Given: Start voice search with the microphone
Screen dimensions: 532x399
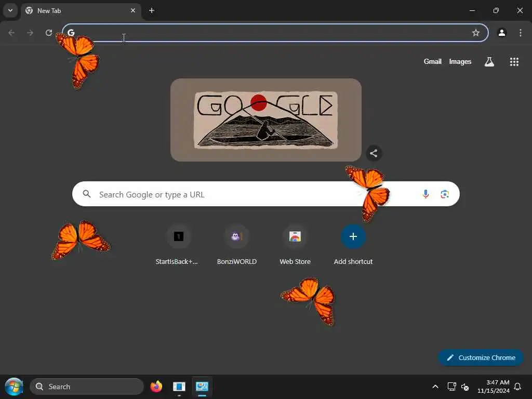Looking at the screenshot, I should pyautogui.click(x=425, y=194).
